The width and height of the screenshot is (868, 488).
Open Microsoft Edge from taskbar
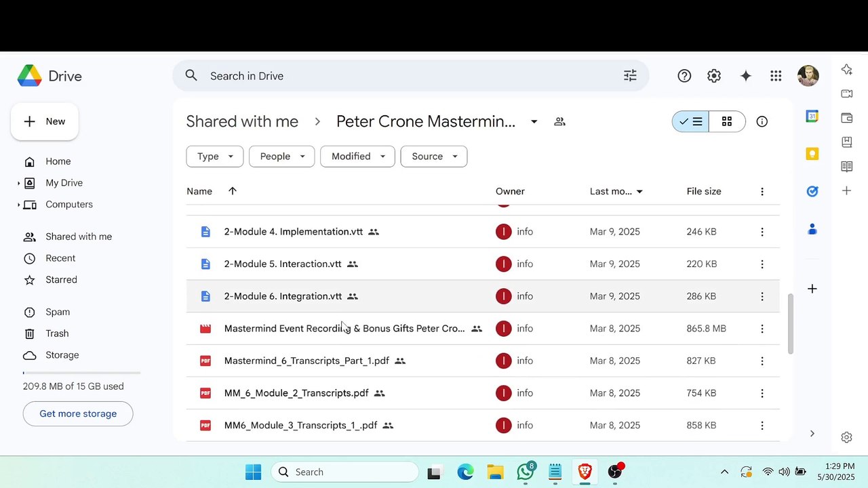click(x=465, y=472)
